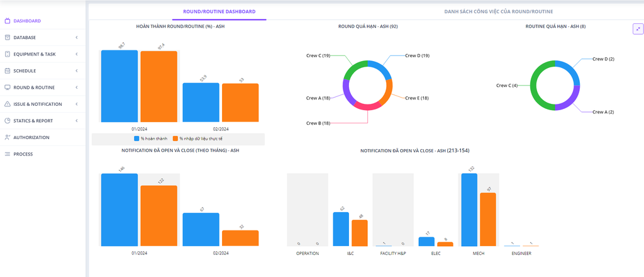This screenshot has width=644, height=277.
Task: Click the Schedule calendar icon
Action: 7,71
